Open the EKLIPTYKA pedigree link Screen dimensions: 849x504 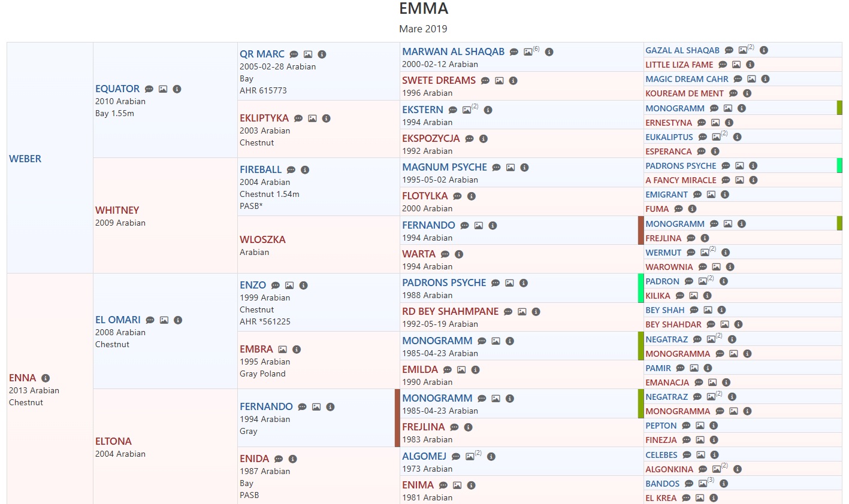(264, 118)
